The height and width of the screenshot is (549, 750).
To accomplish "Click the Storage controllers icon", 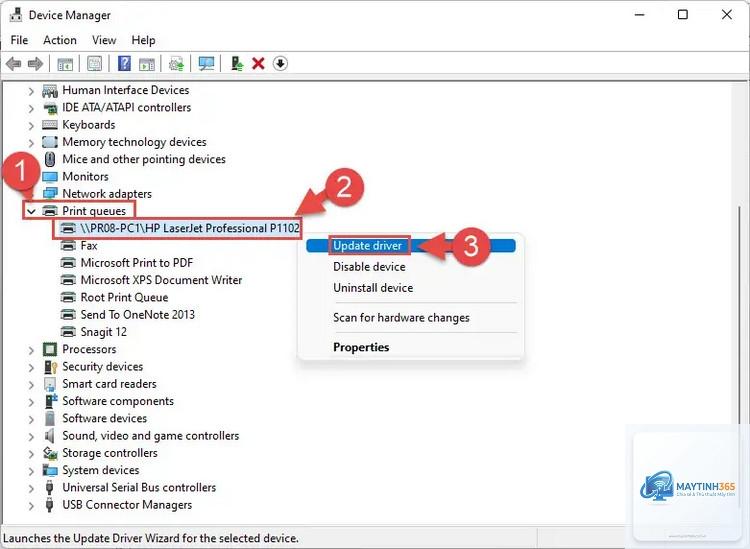I will click(x=50, y=453).
